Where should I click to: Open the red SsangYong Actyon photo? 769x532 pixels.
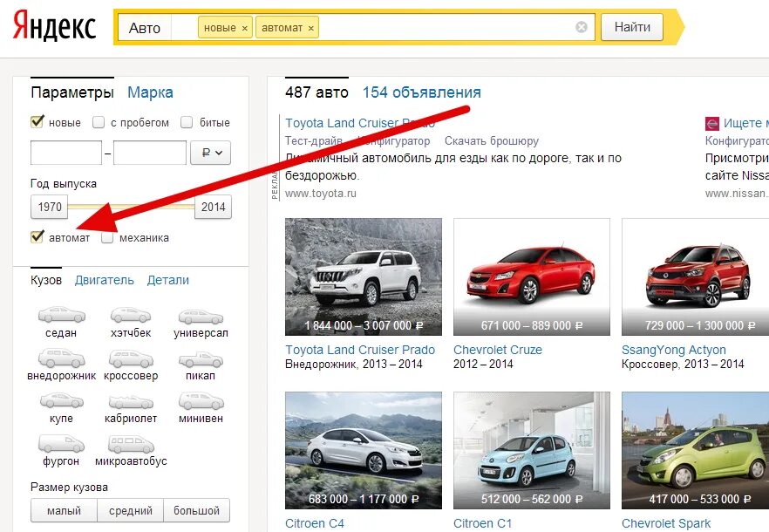pyautogui.click(x=696, y=276)
